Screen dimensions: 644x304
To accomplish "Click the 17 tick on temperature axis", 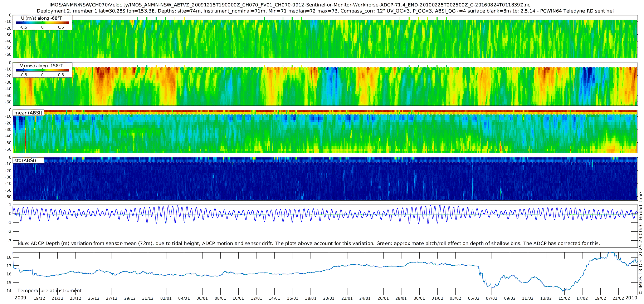I will pos(9,266).
